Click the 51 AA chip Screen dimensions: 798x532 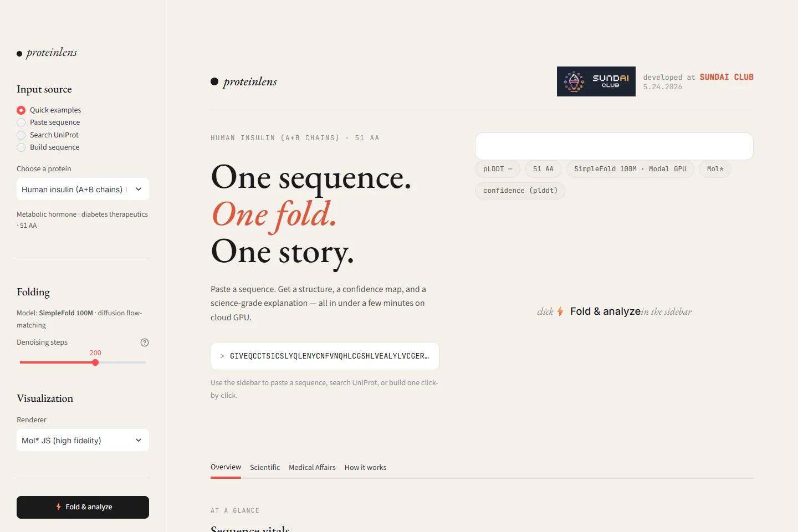point(543,169)
